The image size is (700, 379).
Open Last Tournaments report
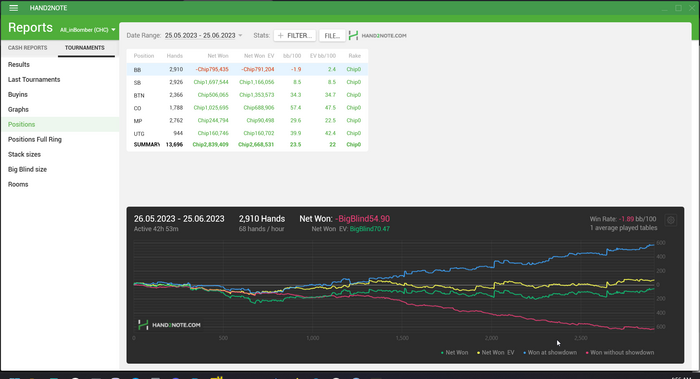34,79
